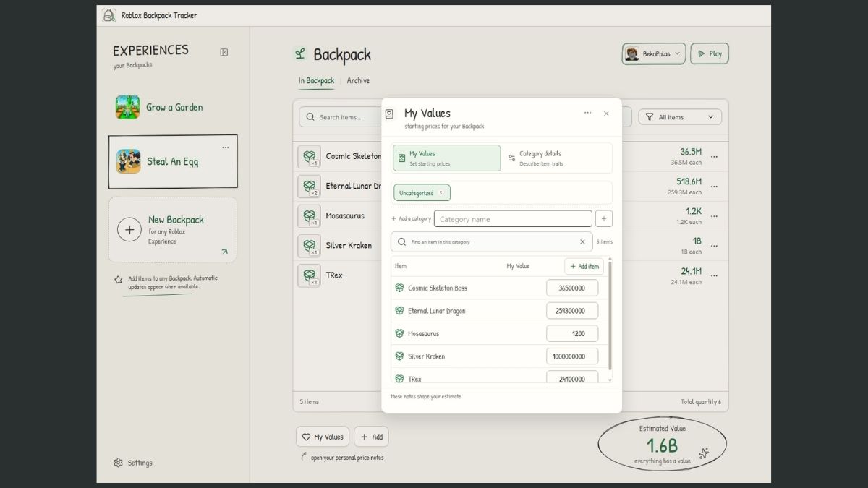This screenshot has height=488, width=868.
Task: Open more options for TRex backpack row
Action: coord(715,275)
